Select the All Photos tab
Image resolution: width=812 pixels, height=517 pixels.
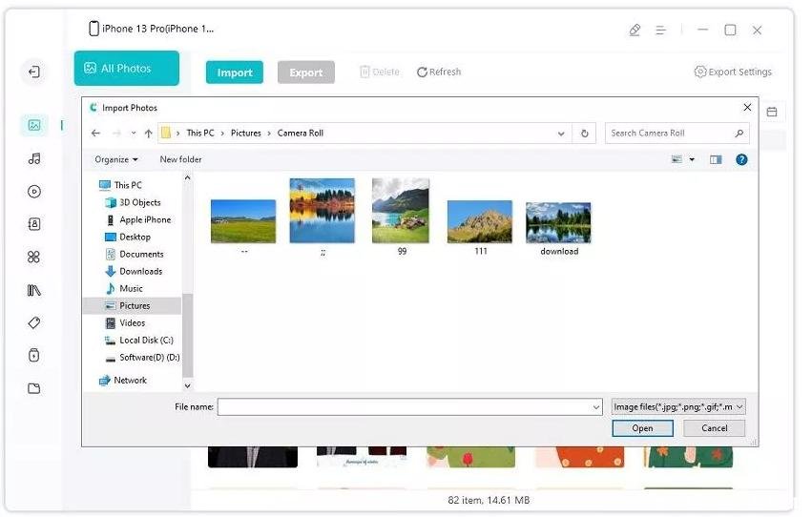tap(126, 68)
